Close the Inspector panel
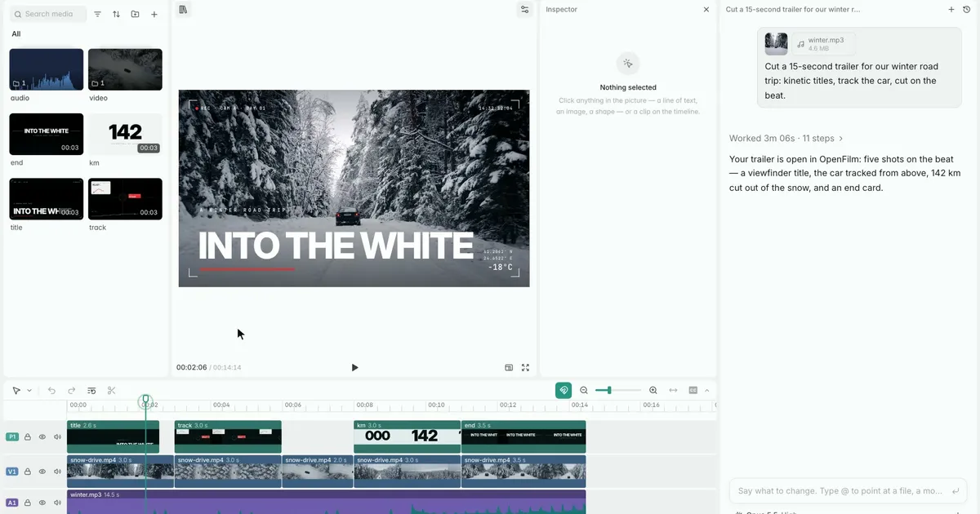The width and height of the screenshot is (980, 514). click(x=706, y=10)
